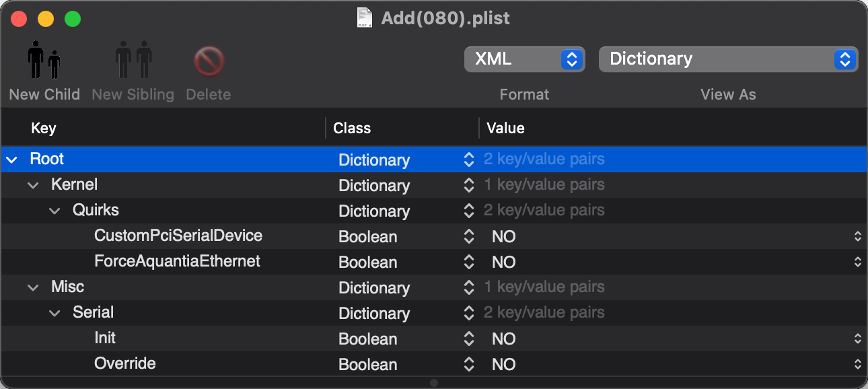The width and height of the screenshot is (868, 389).
Task: Select the Serial key label
Action: 93,312
